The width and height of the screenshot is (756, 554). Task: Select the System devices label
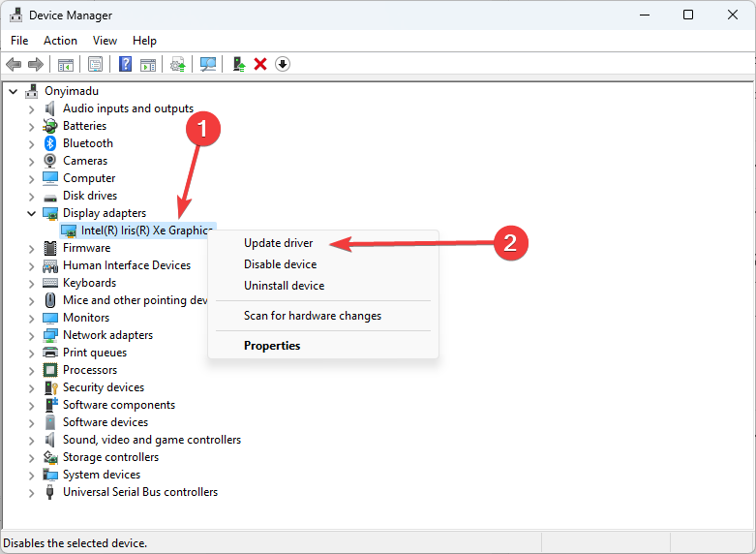click(x=102, y=475)
